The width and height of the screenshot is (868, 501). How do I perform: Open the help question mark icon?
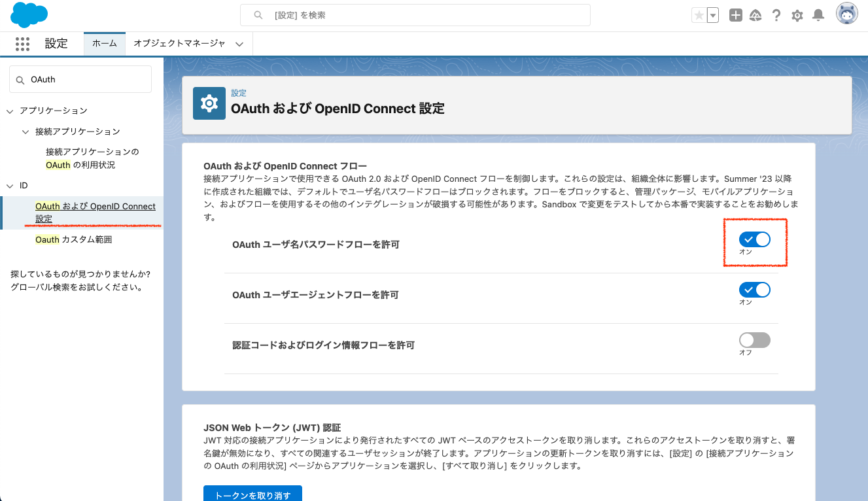pos(776,14)
